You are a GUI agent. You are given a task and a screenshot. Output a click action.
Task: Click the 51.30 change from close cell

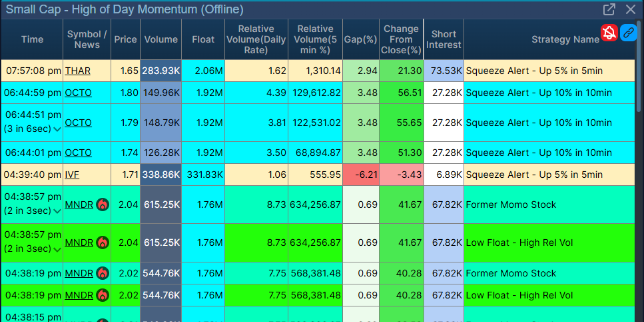click(x=401, y=153)
